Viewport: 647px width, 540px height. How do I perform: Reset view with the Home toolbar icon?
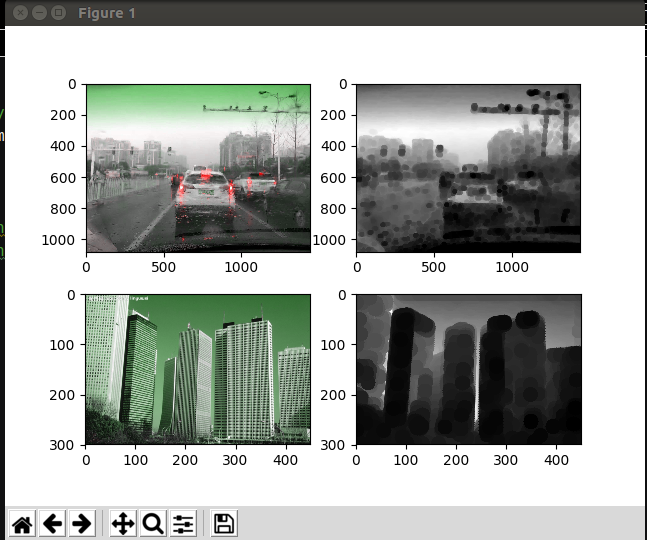point(22,523)
